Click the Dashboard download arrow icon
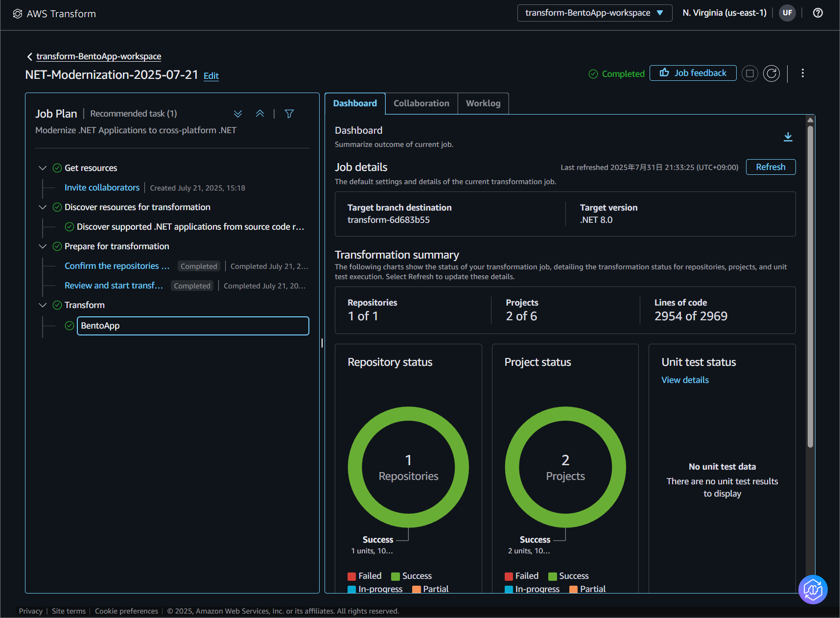Image resolution: width=840 pixels, height=618 pixels. click(x=788, y=137)
